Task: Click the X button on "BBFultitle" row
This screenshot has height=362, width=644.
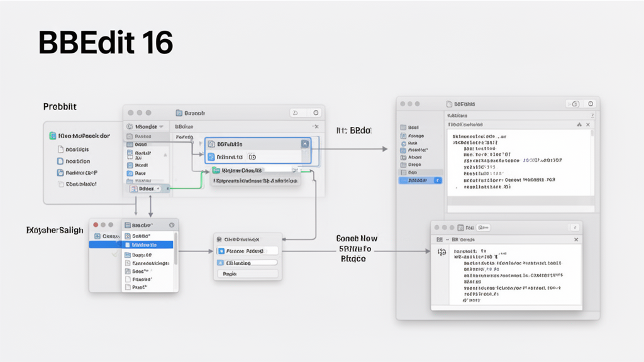Action: 305,144
